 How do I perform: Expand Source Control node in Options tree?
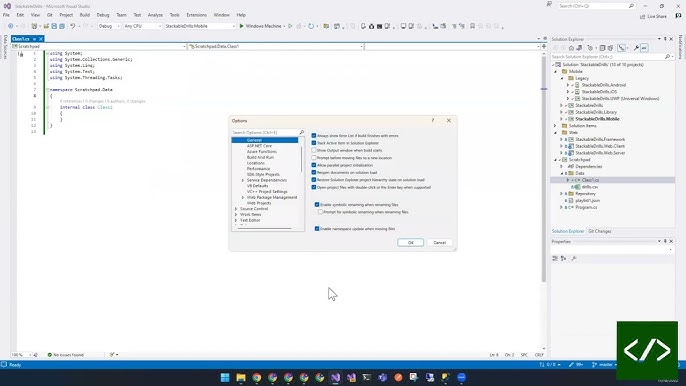(x=236, y=209)
